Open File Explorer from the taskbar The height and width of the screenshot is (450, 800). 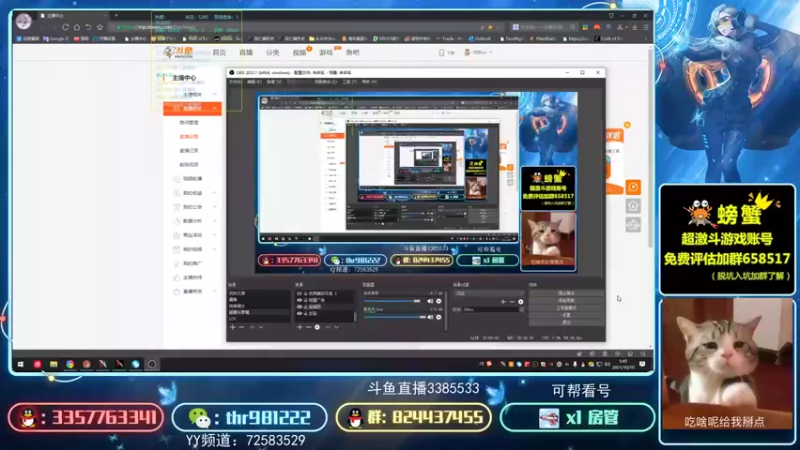(54, 364)
